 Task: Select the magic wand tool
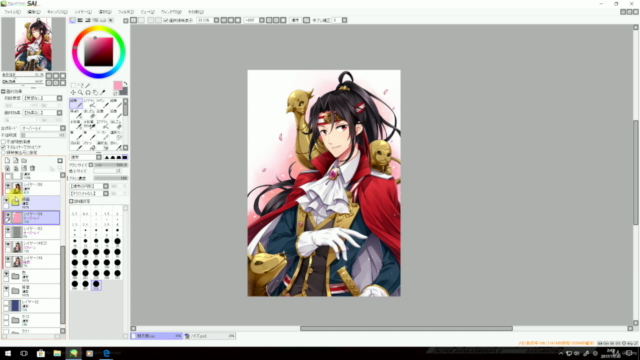click(x=88, y=86)
